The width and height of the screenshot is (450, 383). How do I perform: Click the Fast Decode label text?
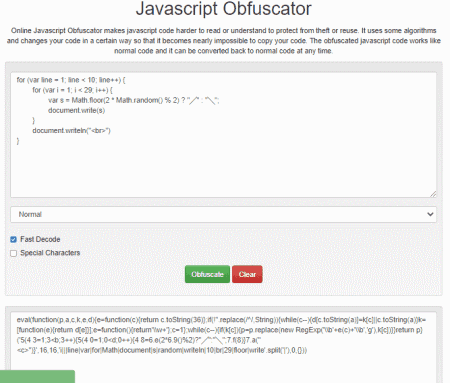[x=40, y=239]
